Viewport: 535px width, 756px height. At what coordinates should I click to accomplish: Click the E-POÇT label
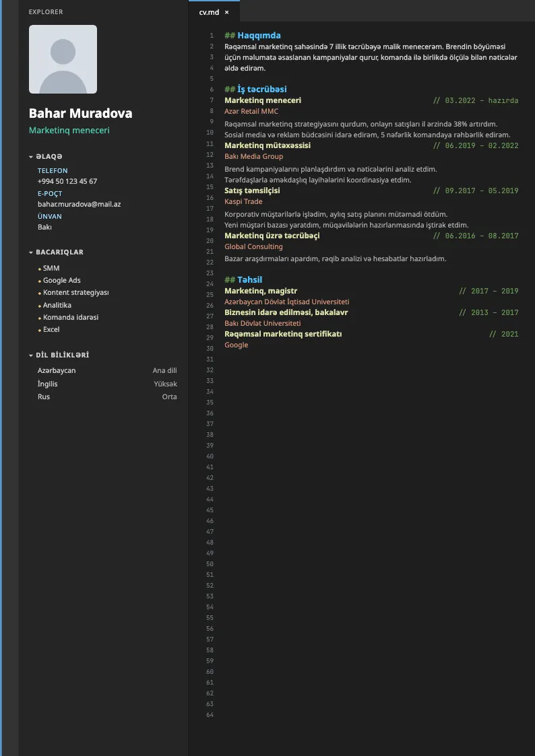[x=50, y=194]
